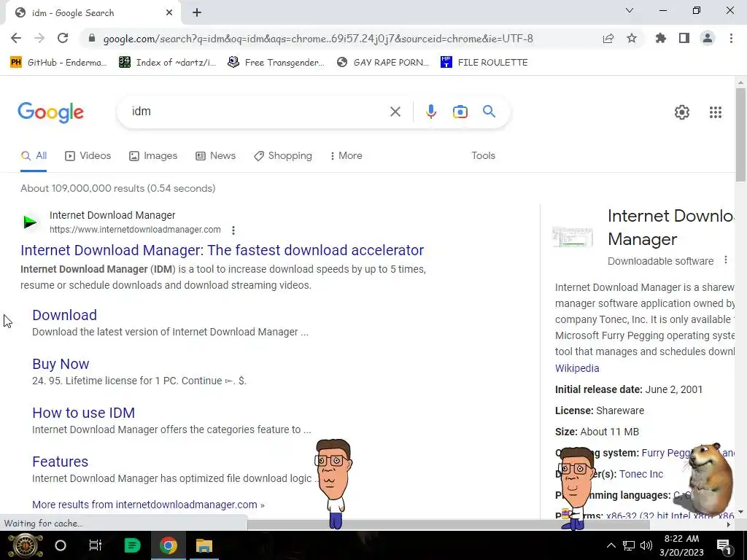Image resolution: width=747 pixels, height=560 pixels.
Task: Submit search with the magnifier icon
Action: [489, 112]
